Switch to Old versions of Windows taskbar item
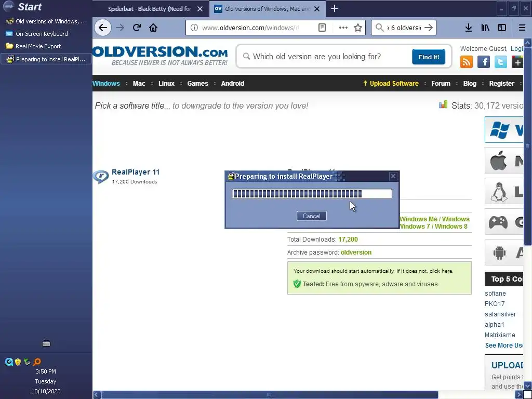This screenshot has width=532, height=399. pos(46,21)
